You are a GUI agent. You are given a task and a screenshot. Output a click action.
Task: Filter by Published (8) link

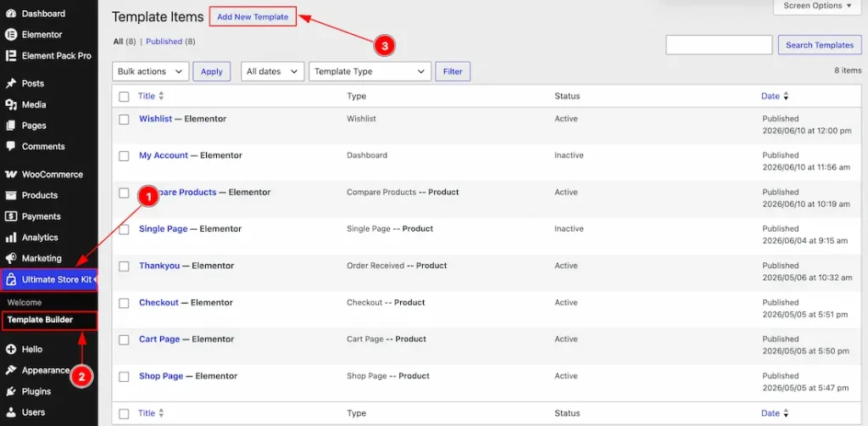click(x=170, y=41)
